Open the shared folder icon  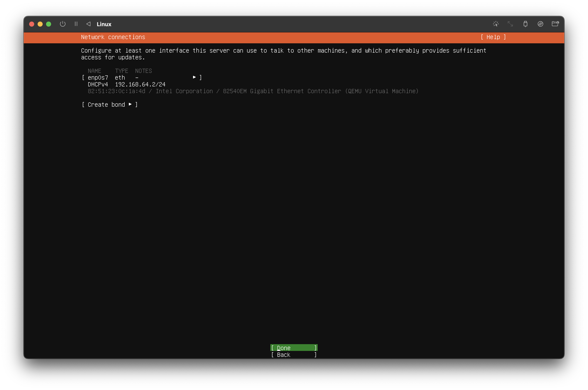click(555, 24)
